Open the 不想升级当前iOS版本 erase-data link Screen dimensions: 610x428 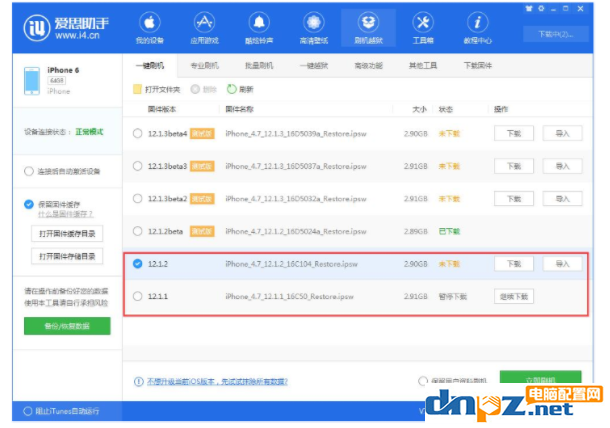(217, 382)
